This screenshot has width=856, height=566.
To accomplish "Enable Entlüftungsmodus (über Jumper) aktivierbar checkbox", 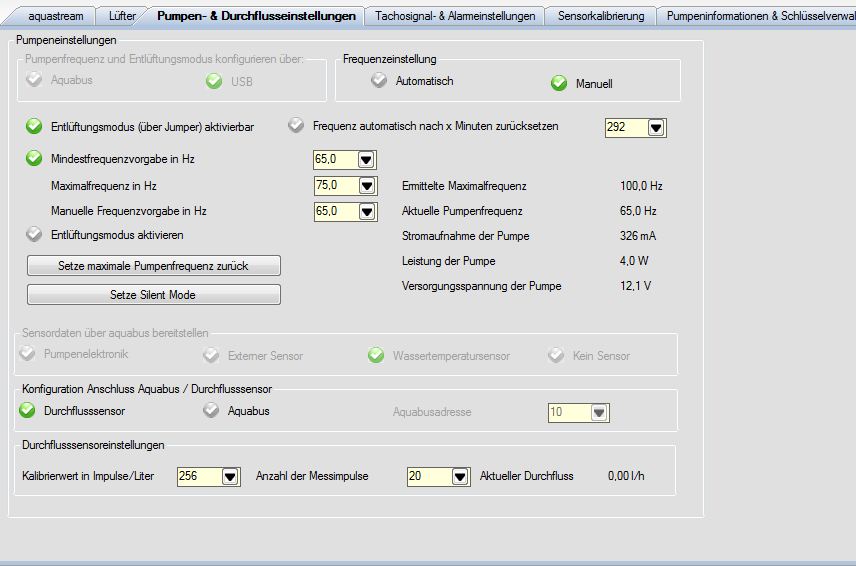I will pyautogui.click(x=34, y=126).
